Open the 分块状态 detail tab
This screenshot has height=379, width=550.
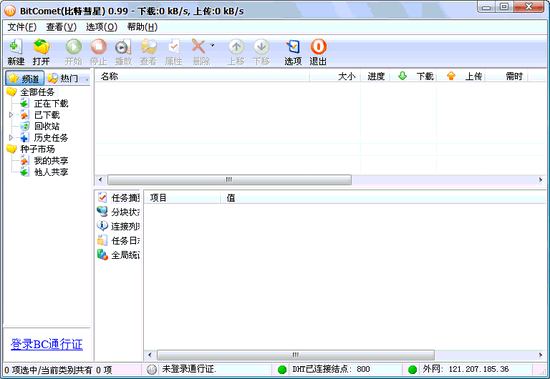click(x=118, y=212)
